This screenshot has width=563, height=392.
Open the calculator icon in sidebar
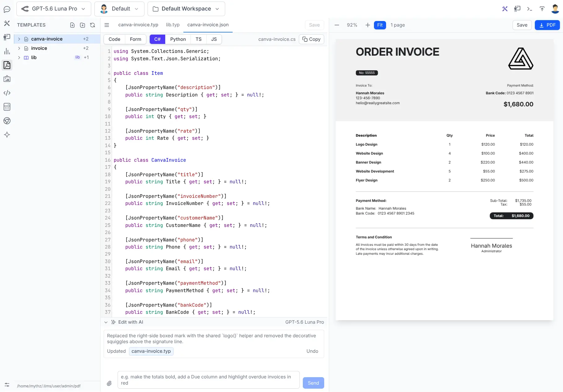click(7, 107)
